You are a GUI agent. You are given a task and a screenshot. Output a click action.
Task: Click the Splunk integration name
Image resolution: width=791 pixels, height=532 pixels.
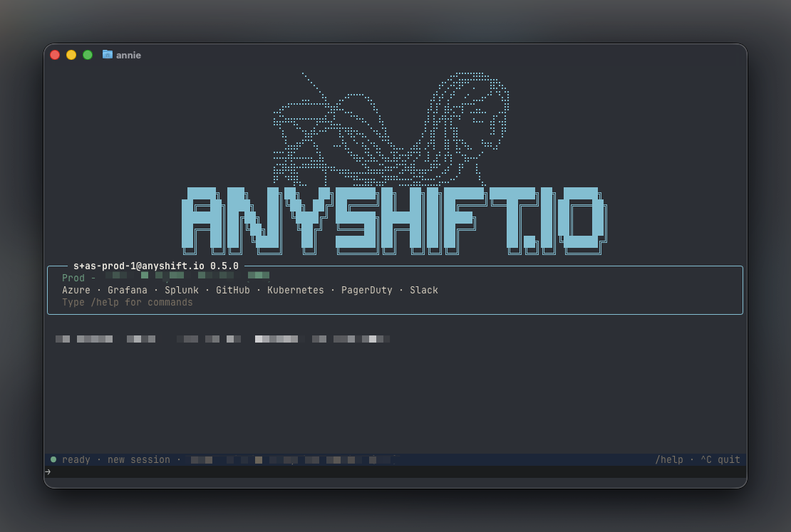[x=182, y=290]
